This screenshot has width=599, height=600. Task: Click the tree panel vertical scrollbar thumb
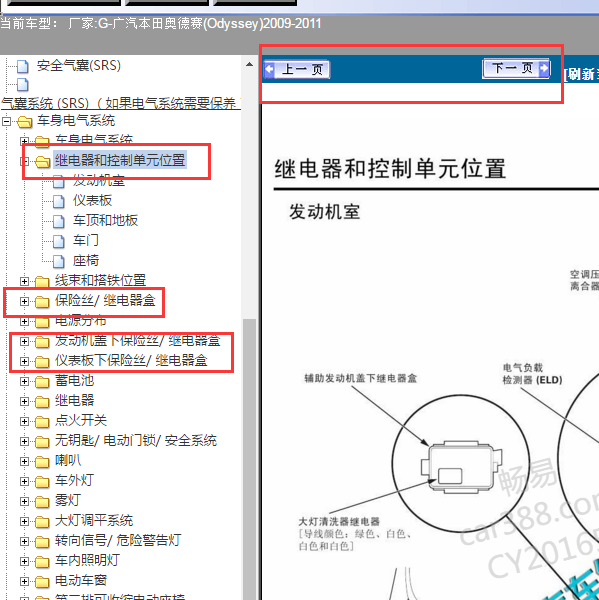pyautogui.click(x=249, y=459)
